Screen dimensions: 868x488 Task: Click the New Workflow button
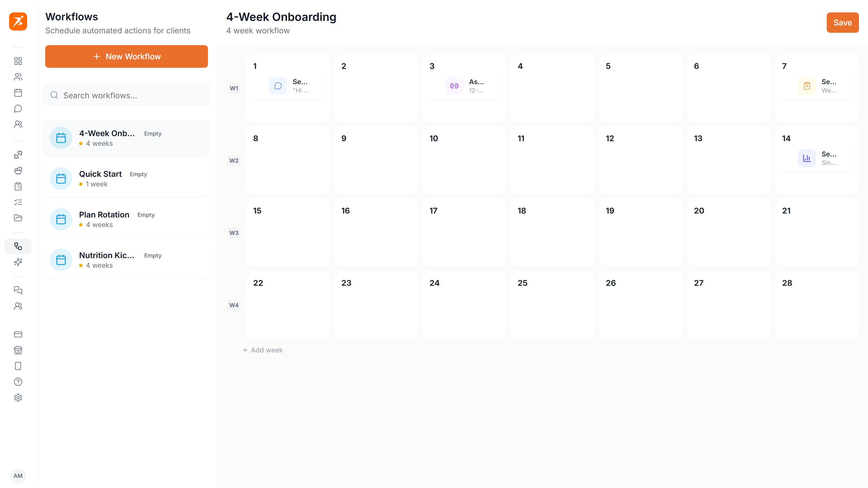(126, 56)
